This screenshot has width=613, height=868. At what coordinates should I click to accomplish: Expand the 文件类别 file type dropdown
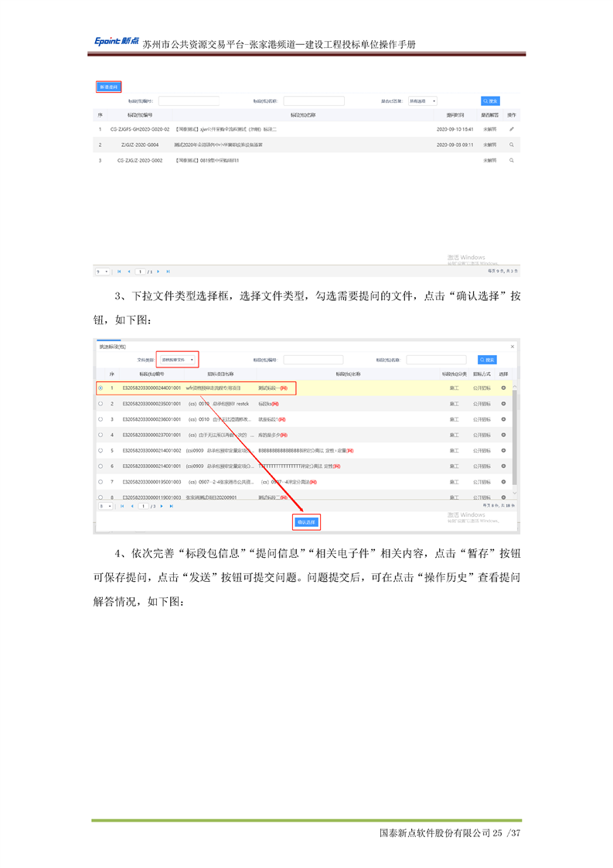pos(178,360)
